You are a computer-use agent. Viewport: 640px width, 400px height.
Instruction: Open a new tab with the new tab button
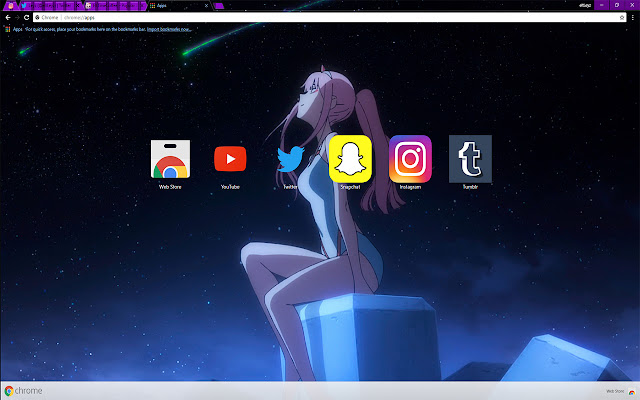click(219, 6)
